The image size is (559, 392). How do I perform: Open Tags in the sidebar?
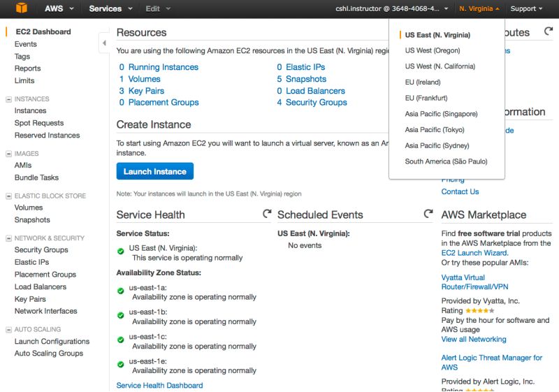22,57
